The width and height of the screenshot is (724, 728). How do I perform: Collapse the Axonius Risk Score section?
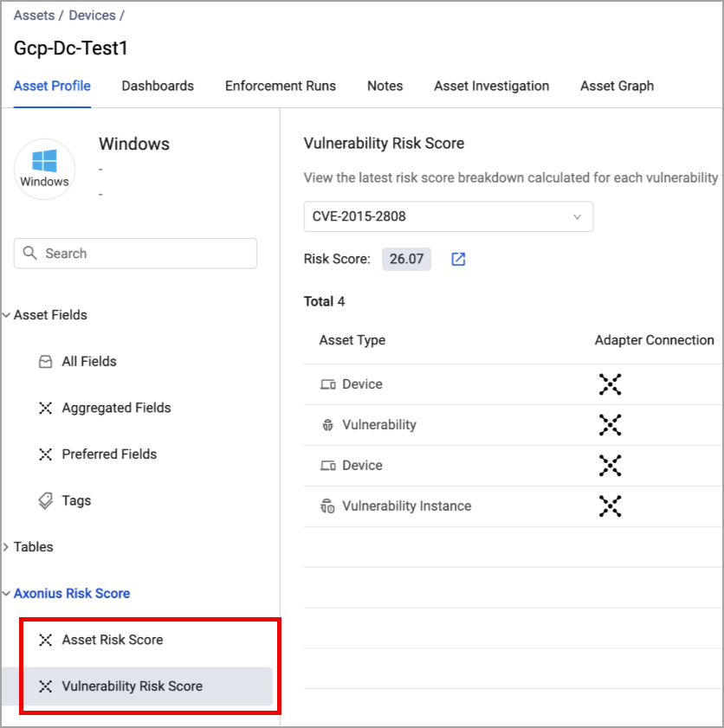[6, 593]
